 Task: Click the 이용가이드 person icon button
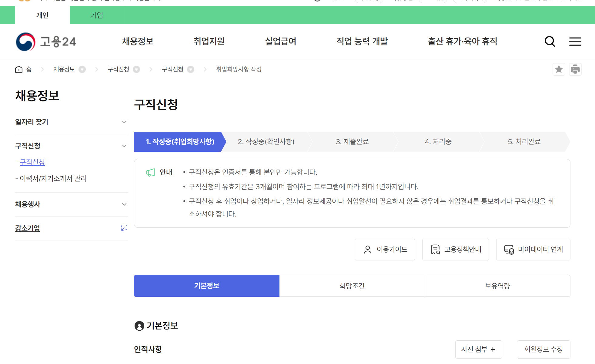[384, 249]
